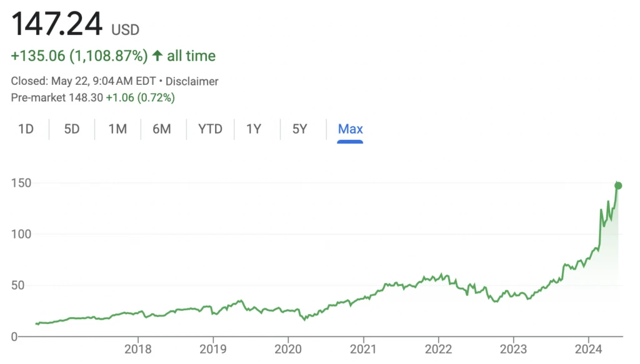Viewport: 640px width, 364px height.
Task: Show the 1M chart range
Action: (x=117, y=129)
